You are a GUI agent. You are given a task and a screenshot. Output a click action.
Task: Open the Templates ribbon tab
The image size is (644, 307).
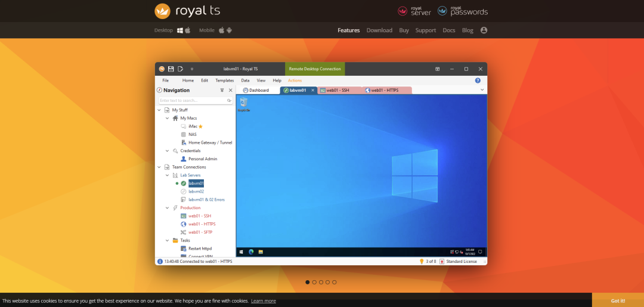click(x=225, y=80)
